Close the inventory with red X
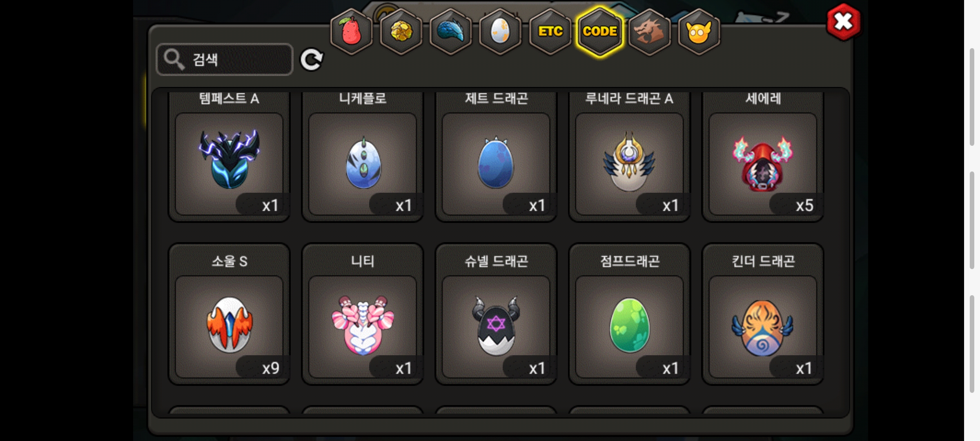 point(843,22)
